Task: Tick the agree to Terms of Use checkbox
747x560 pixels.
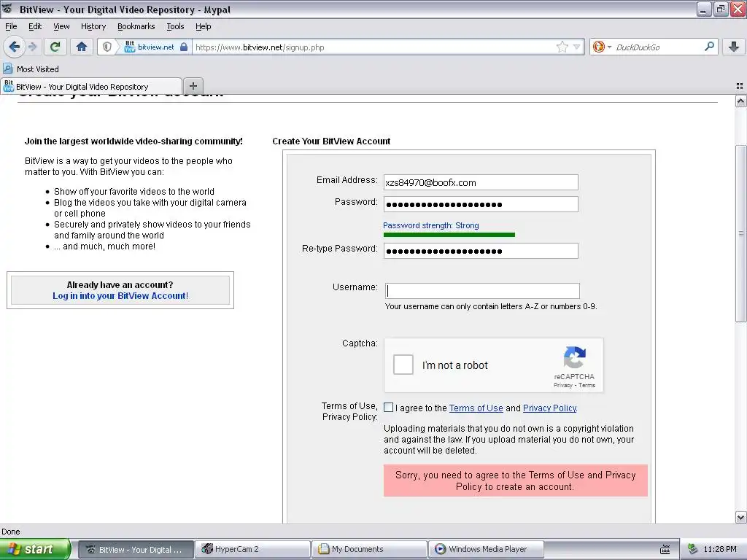Action: pos(388,408)
